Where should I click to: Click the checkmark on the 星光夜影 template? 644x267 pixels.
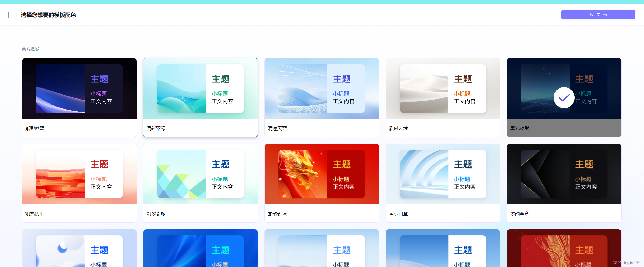[564, 98]
